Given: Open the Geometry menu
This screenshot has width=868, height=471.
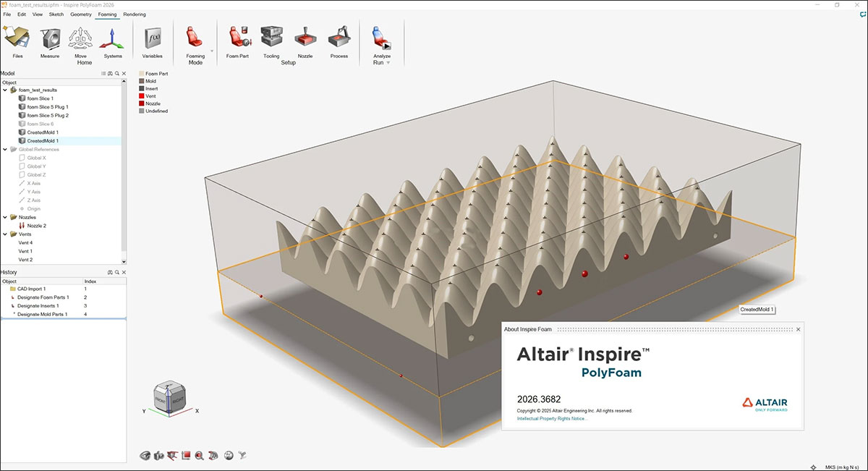Looking at the screenshot, I should (80, 13).
